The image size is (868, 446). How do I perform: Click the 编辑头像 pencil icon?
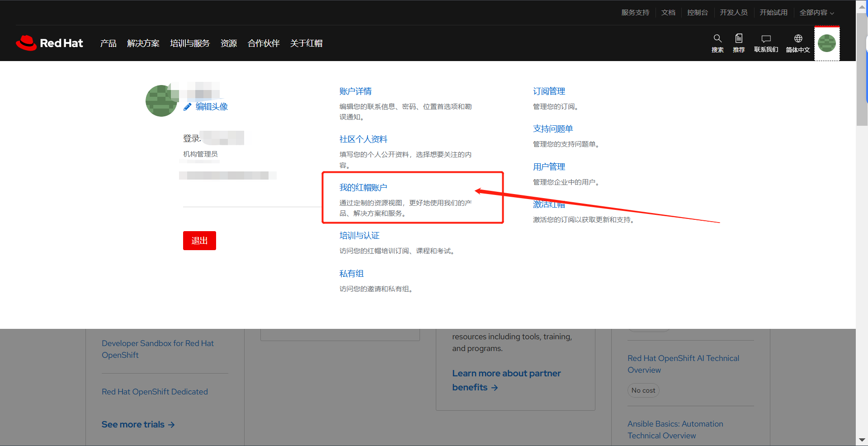click(x=188, y=107)
